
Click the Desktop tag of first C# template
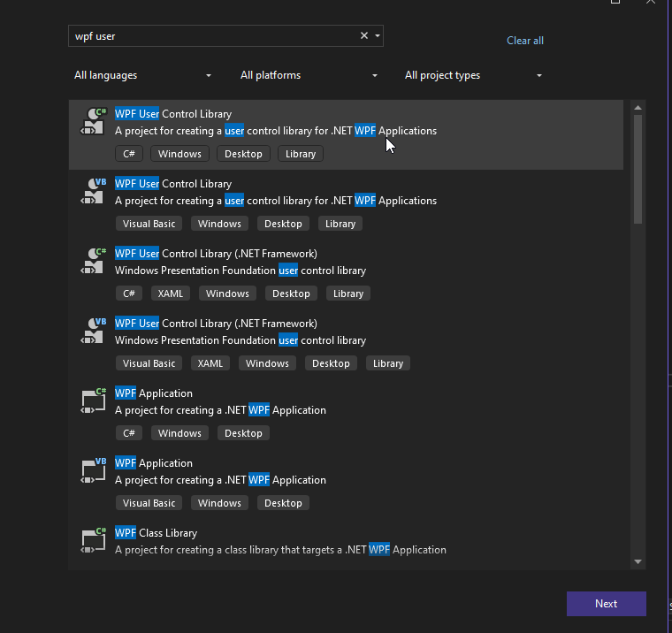pyautogui.click(x=243, y=154)
